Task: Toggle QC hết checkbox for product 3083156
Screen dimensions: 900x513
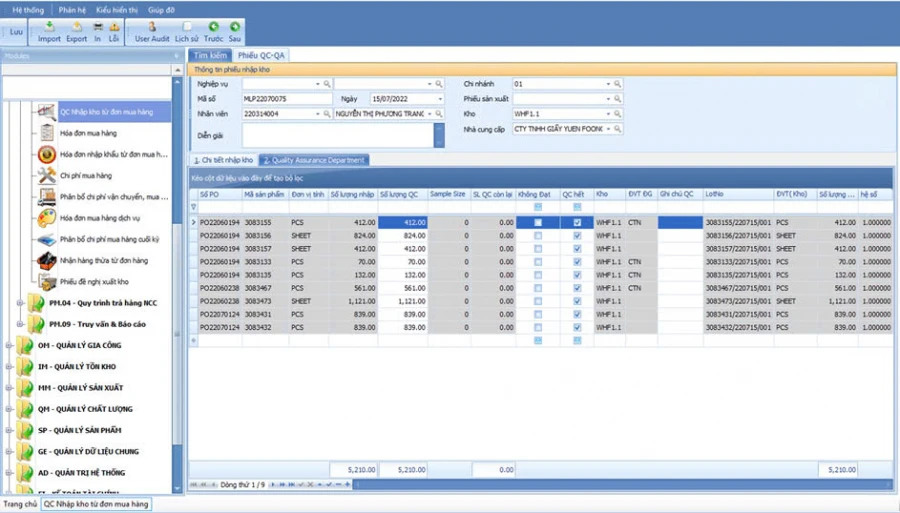Action: (577, 235)
